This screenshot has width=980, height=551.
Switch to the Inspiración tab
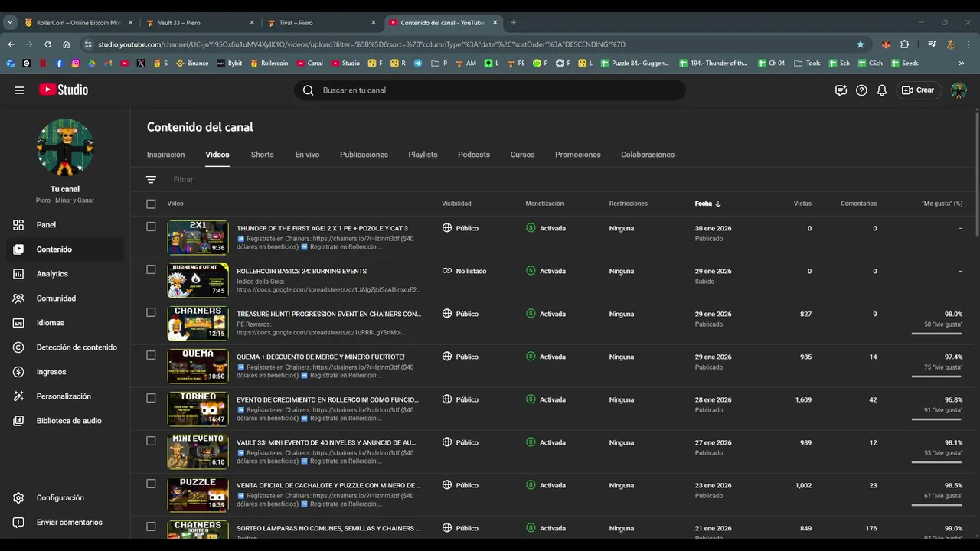tap(166, 155)
